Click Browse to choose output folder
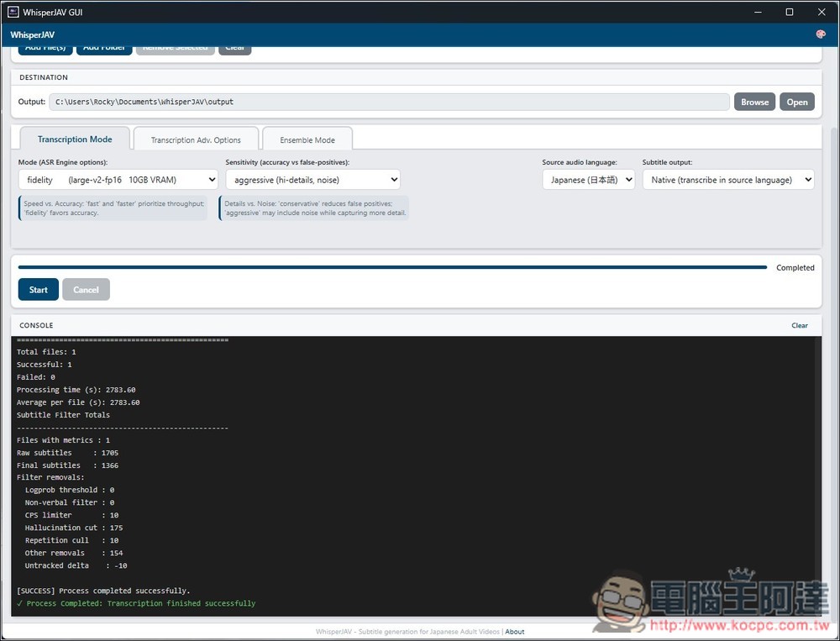 754,102
